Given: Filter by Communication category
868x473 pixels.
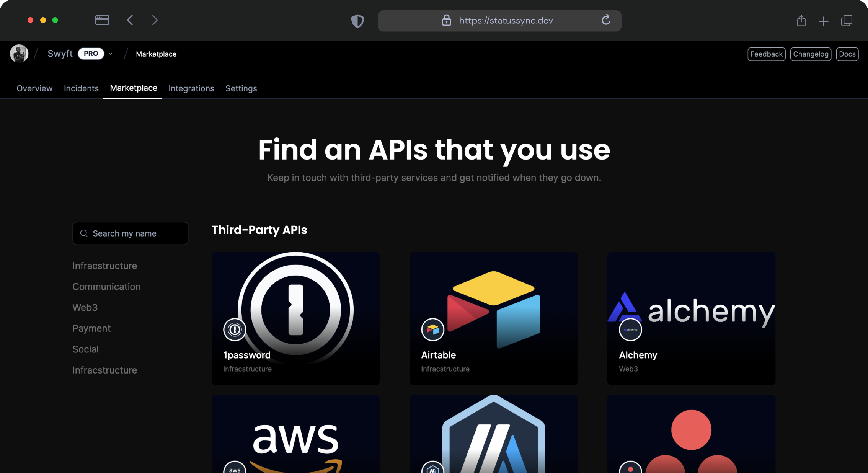Looking at the screenshot, I should coord(106,287).
